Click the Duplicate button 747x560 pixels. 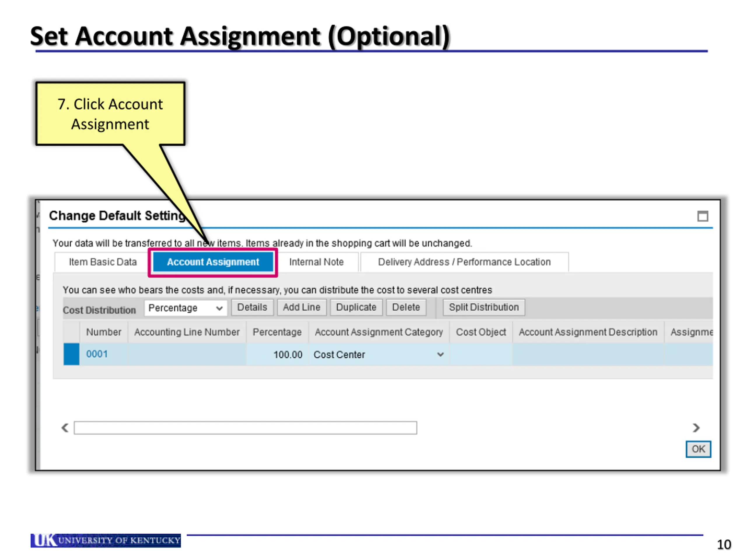pyautogui.click(x=356, y=307)
